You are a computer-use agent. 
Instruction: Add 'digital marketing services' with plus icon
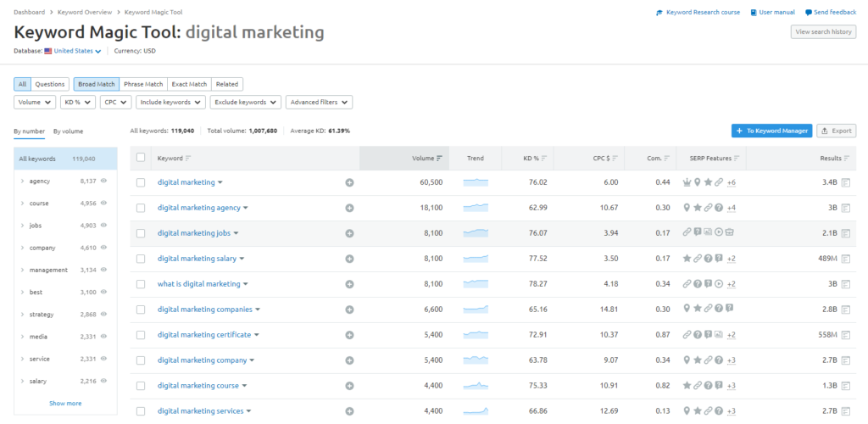pyautogui.click(x=349, y=411)
